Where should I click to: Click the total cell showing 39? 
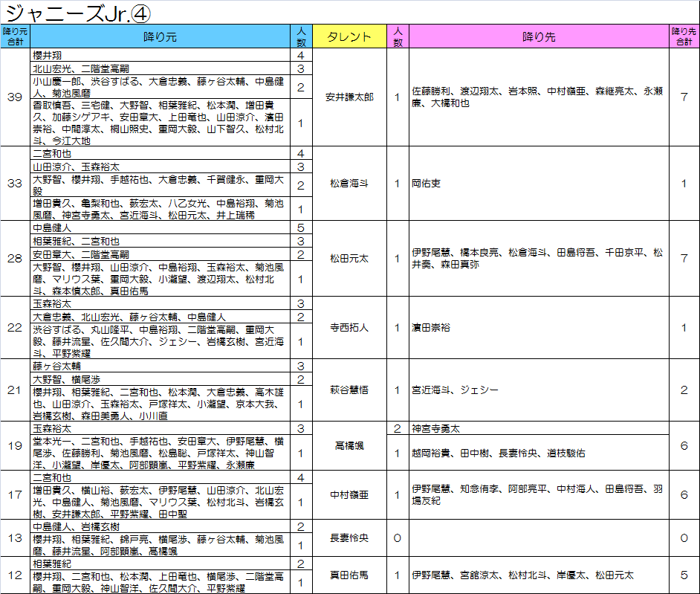(15, 97)
